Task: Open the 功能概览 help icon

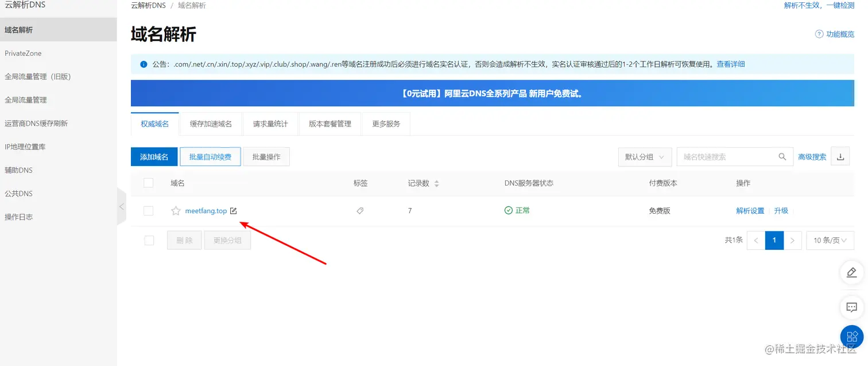Action: click(x=819, y=34)
